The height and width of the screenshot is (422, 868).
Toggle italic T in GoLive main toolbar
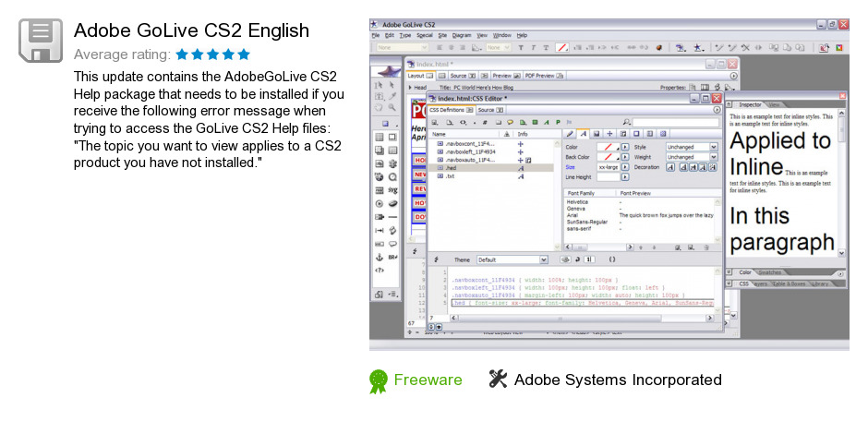point(533,48)
